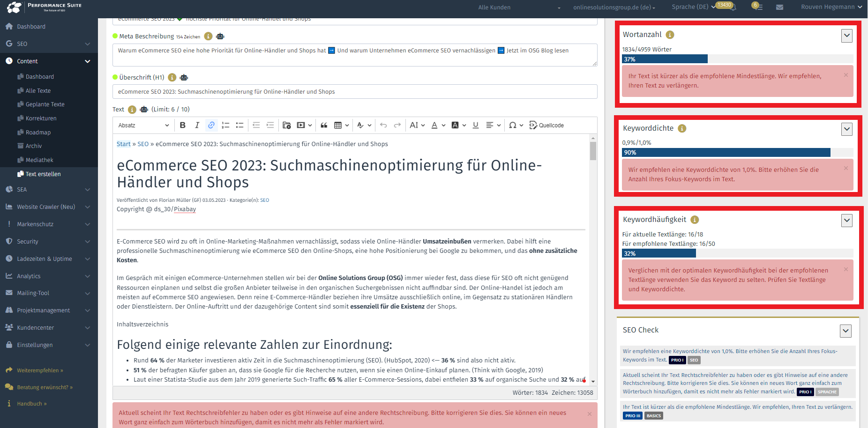Show info for Wortanzahl
This screenshot has height=428, width=868.
pyautogui.click(x=670, y=35)
